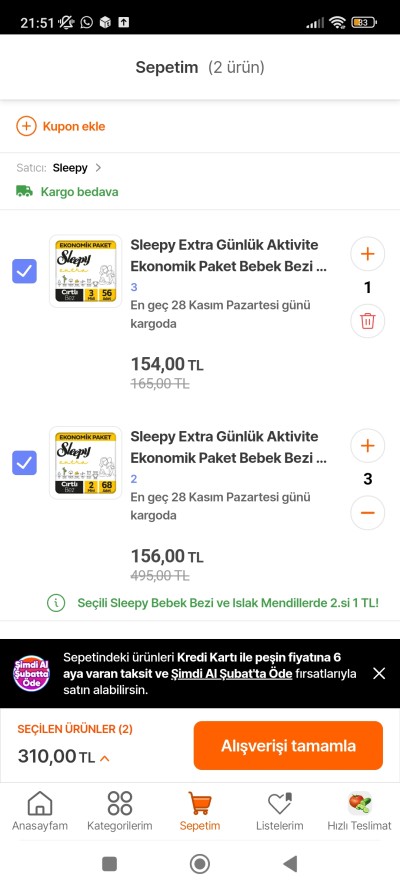This screenshot has width=400, height=888.
Task: Uncheck the second product checkbox
Action: pyautogui.click(x=24, y=463)
